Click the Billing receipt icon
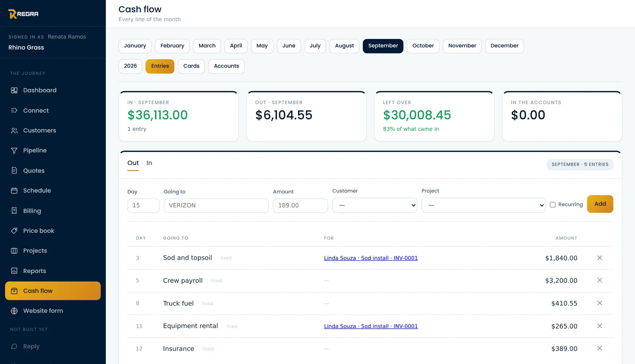Image resolution: width=635 pixels, height=364 pixels. pos(14,211)
